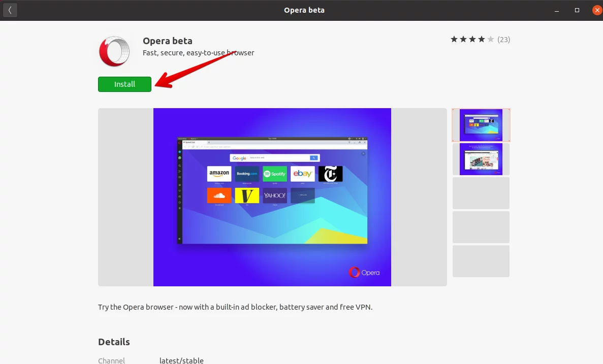Open the star rating reviews
This screenshot has width=603, height=364.
pyautogui.click(x=472, y=39)
